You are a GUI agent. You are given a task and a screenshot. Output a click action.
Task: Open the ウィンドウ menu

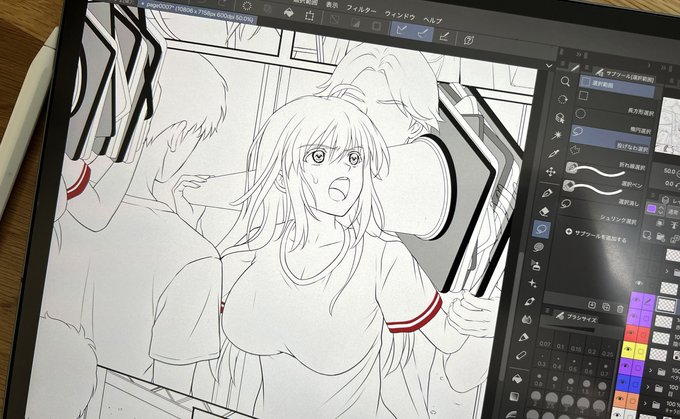[400, 16]
